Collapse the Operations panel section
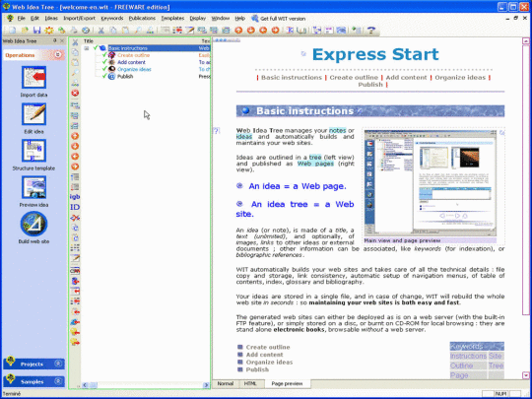 (x=58, y=54)
